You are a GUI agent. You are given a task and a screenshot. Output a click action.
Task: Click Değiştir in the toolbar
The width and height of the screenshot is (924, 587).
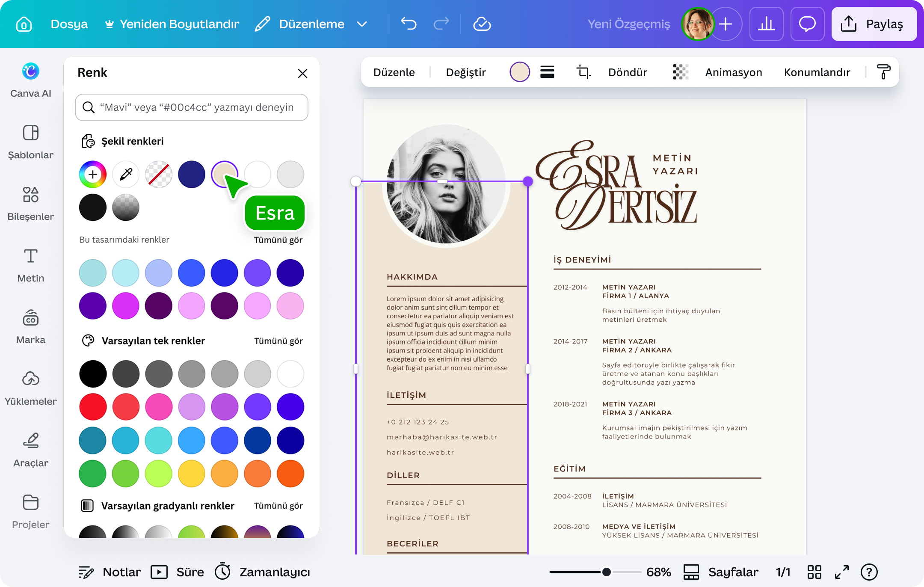(466, 72)
